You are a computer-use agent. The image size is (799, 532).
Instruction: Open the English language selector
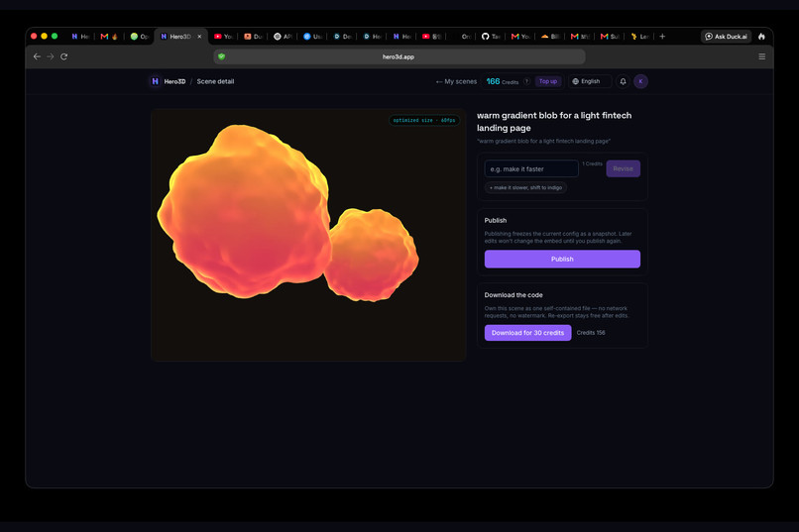(590, 81)
